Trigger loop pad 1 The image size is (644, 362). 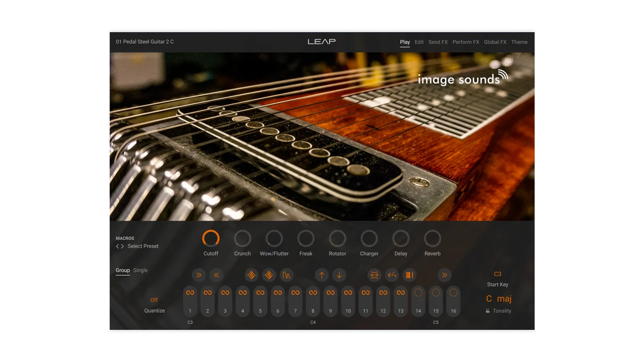tap(190, 302)
